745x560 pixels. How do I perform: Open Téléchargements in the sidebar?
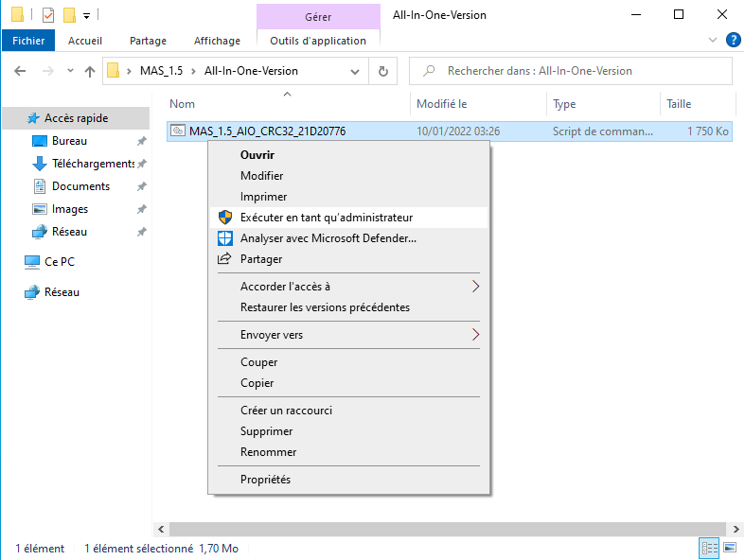(x=93, y=164)
